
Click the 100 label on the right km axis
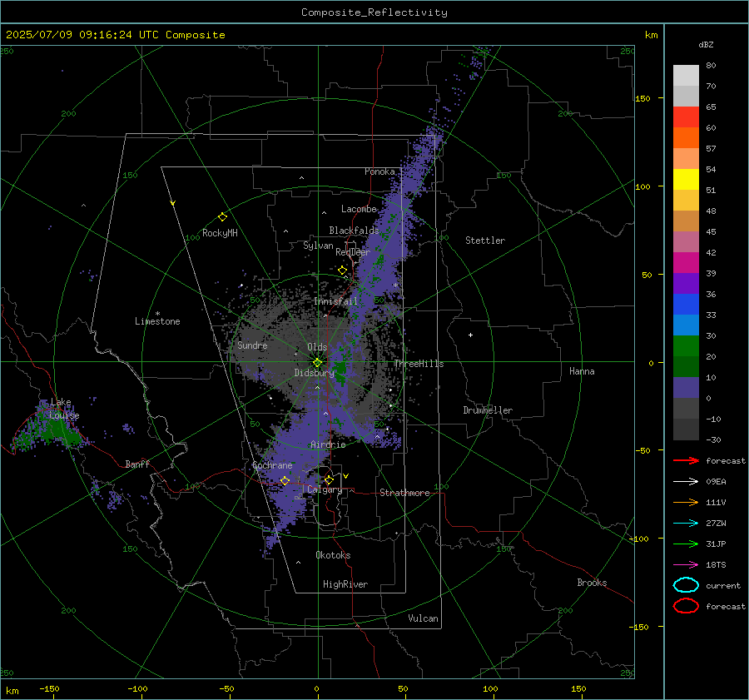click(643, 186)
